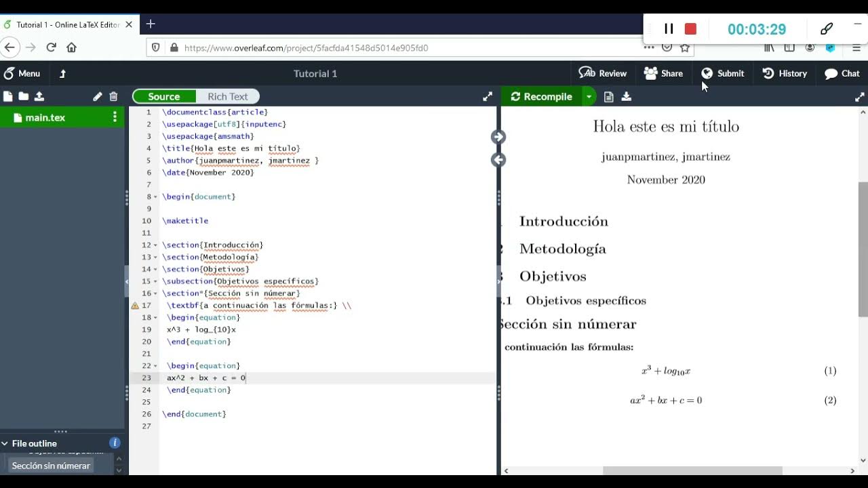Image resolution: width=868 pixels, height=488 pixels.
Task: Fold the equation block at line 18
Action: pyautogui.click(x=155, y=318)
